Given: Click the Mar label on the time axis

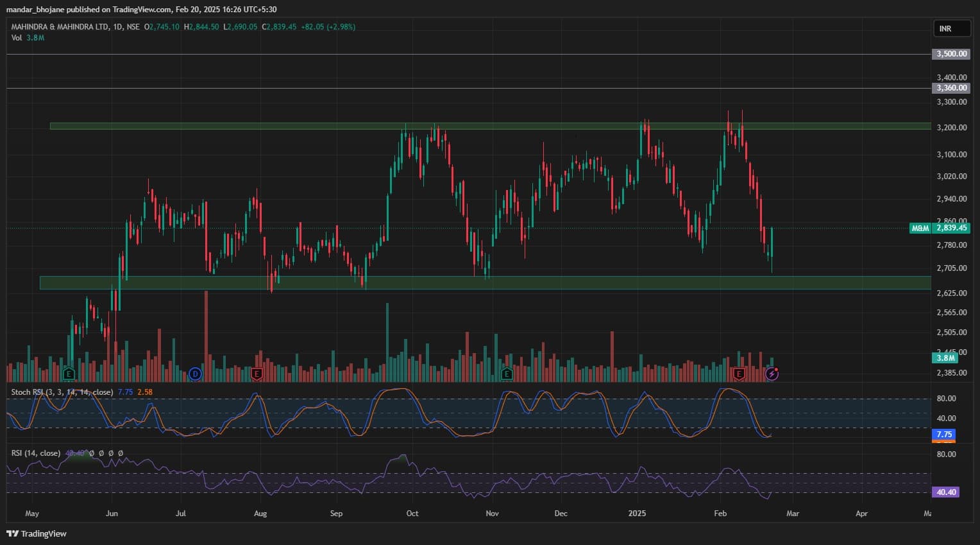Looking at the screenshot, I should pyautogui.click(x=793, y=514).
